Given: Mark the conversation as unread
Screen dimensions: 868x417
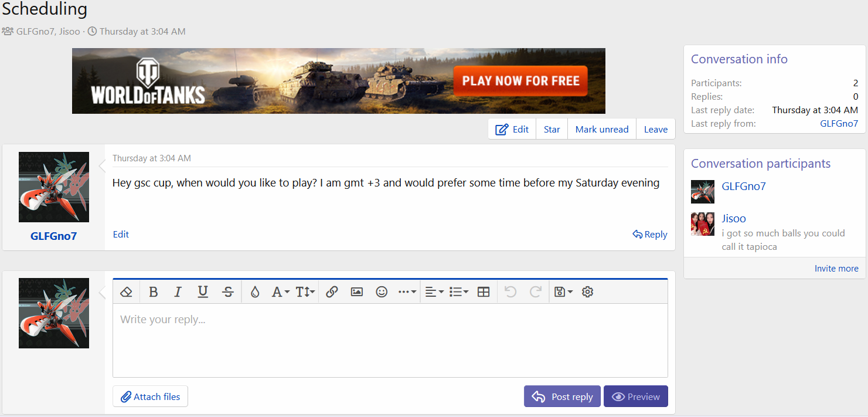Looking at the screenshot, I should 602,129.
